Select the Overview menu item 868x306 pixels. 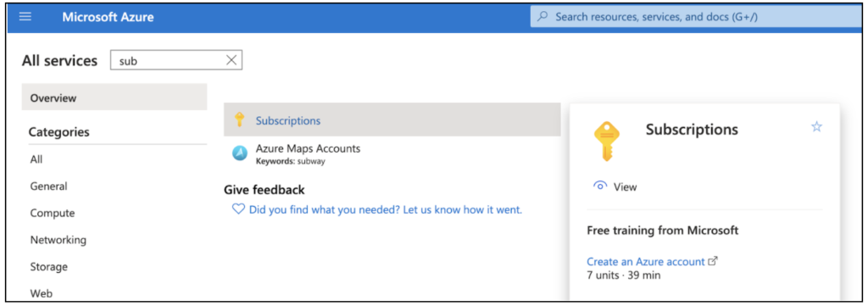pos(114,97)
